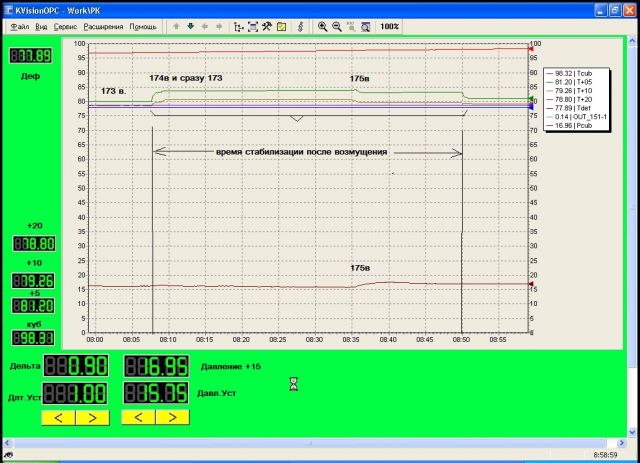The image size is (640, 463).
Task: Open the Помощь menu
Action: tap(143, 26)
